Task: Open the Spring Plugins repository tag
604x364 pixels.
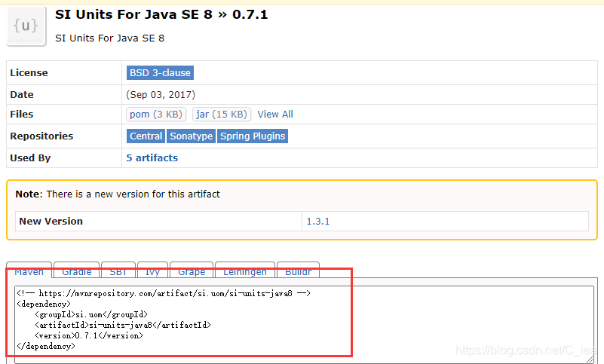Action: tap(253, 136)
